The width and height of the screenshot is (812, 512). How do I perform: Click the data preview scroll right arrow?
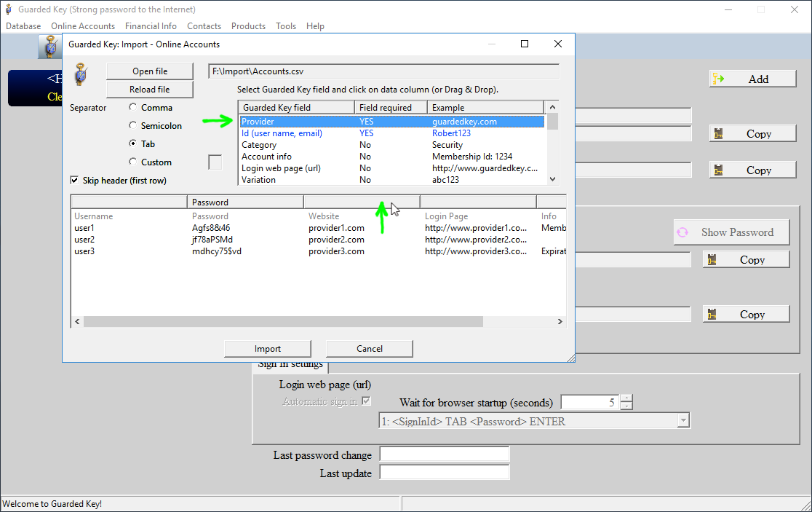[x=560, y=322]
